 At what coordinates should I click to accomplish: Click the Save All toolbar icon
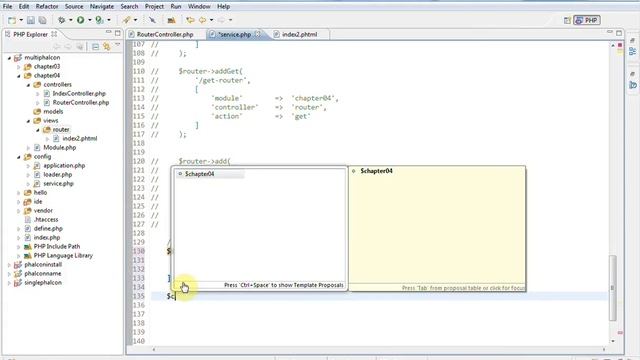[42, 20]
